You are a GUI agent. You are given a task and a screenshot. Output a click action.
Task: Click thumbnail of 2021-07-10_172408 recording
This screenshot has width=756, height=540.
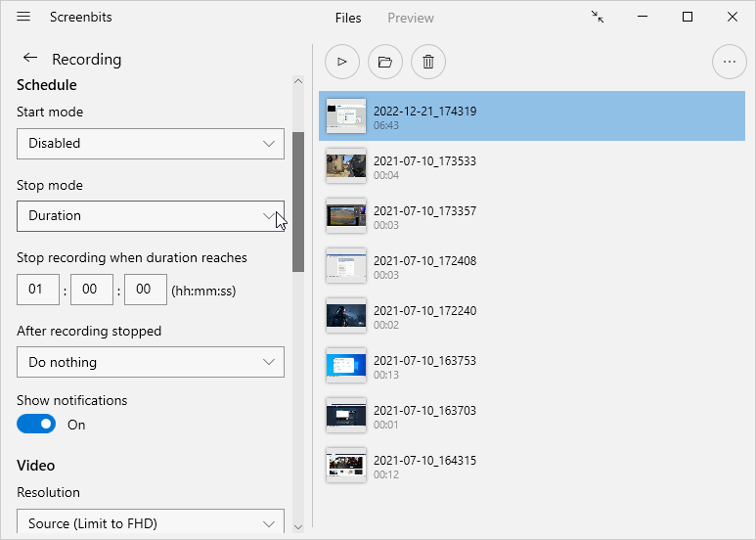coord(346,266)
